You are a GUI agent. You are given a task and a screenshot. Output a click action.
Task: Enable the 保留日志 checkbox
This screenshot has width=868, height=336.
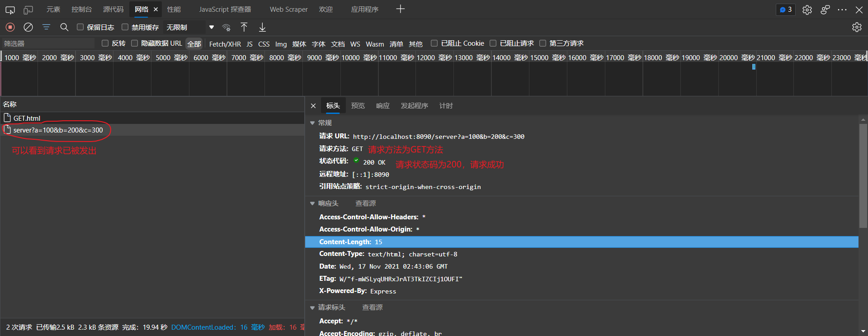point(80,27)
